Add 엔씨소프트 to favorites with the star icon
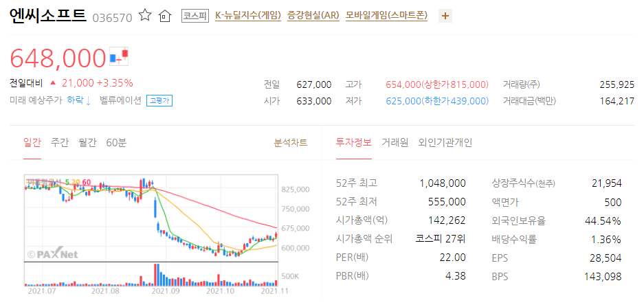Viewport: 644px width, 307px height. tap(145, 16)
